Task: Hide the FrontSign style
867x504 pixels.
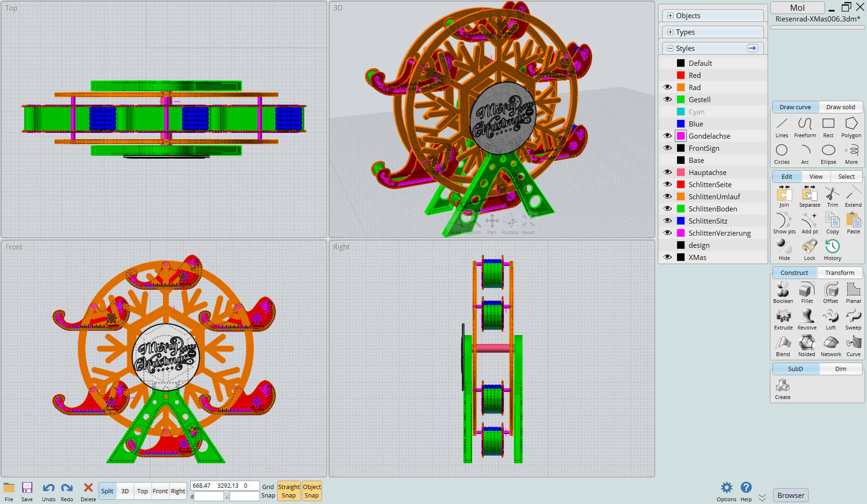Action: (x=667, y=148)
